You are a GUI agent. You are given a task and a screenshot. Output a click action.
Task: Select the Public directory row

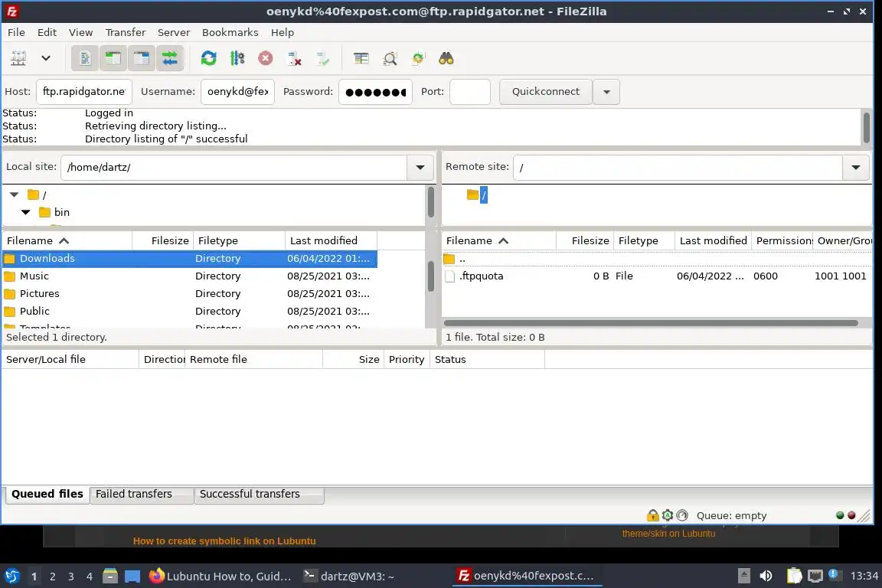tap(190, 311)
